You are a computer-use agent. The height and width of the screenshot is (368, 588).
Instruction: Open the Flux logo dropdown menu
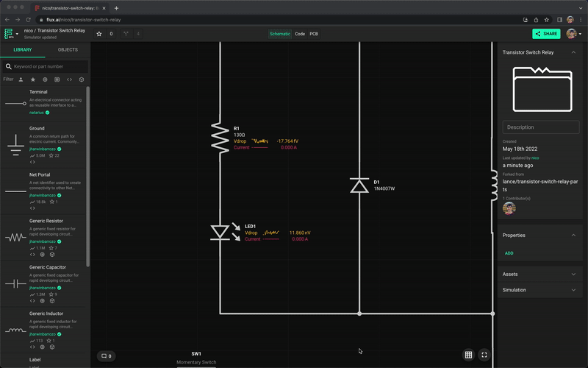pos(10,34)
